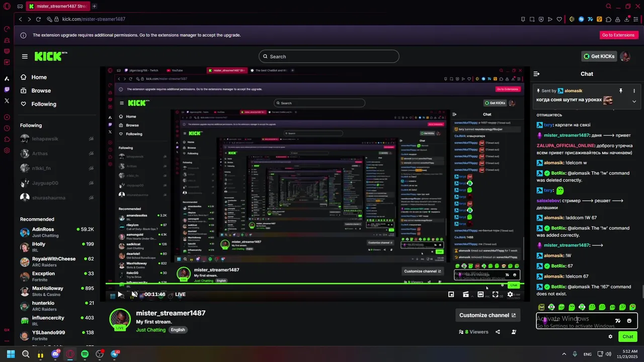This screenshot has height=362, width=644.
Task: Open RoyaleWithCheese recommended channel
Action: click(57, 262)
